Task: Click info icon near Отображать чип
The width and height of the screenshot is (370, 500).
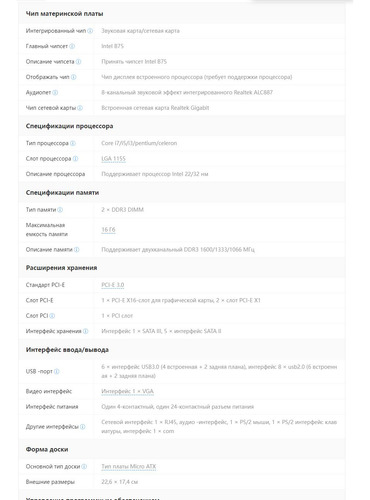Action: pyautogui.click(x=73, y=77)
